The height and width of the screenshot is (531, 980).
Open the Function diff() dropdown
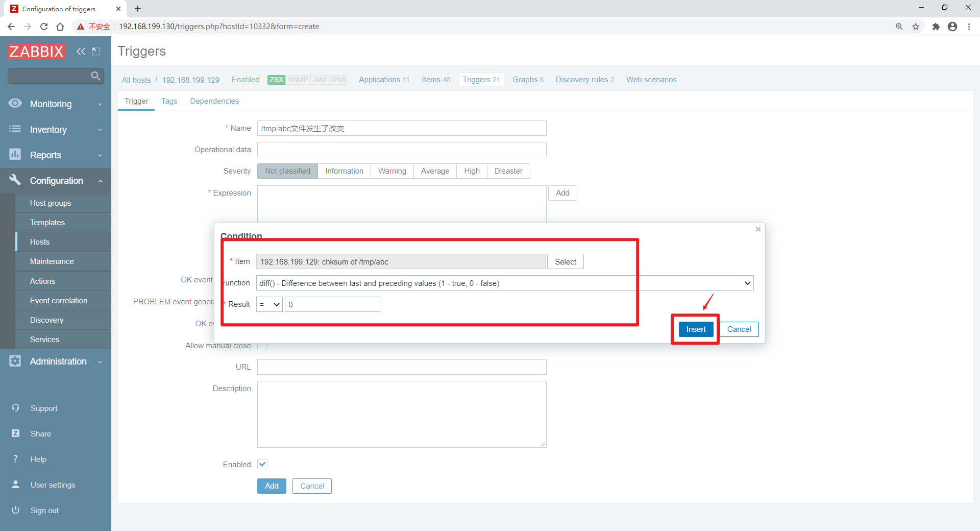pos(505,283)
